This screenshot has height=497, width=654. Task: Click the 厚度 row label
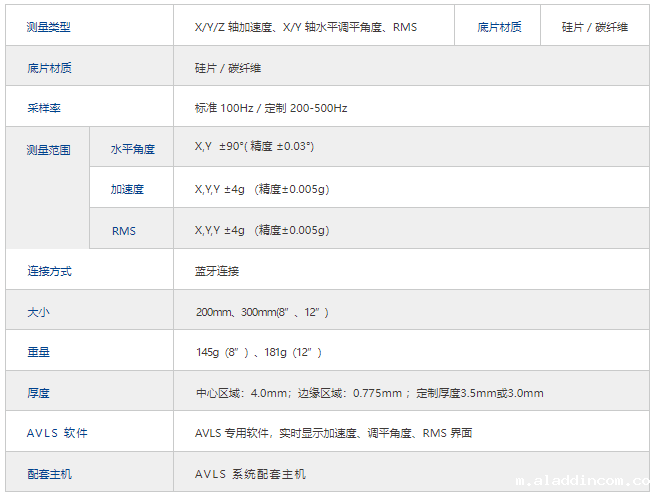pyautogui.click(x=38, y=393)
